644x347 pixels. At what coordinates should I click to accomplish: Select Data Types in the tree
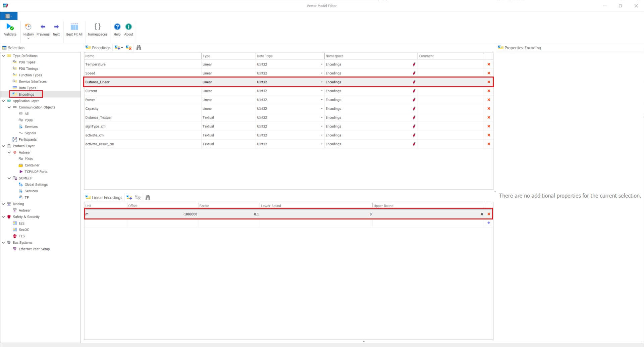click(27, 88)
